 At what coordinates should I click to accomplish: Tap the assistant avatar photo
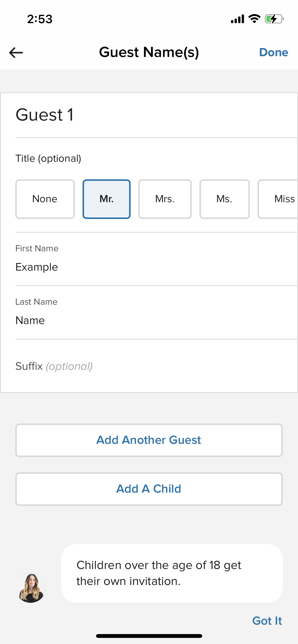point(31,588)
